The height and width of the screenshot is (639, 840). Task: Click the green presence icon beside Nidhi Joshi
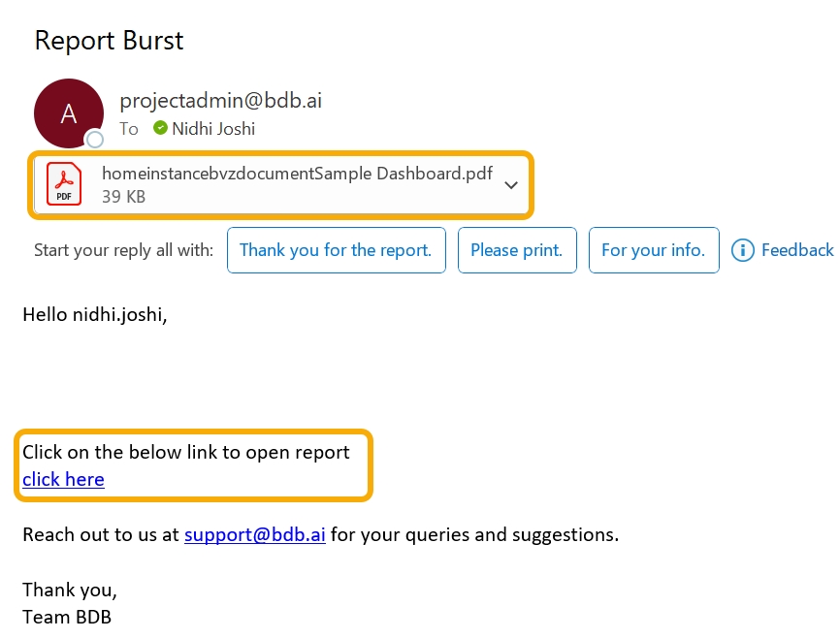click(x=160, y=128)
